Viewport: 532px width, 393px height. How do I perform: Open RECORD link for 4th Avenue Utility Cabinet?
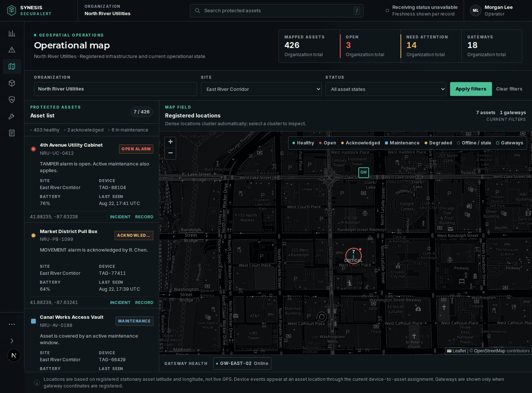click(144, 217)
